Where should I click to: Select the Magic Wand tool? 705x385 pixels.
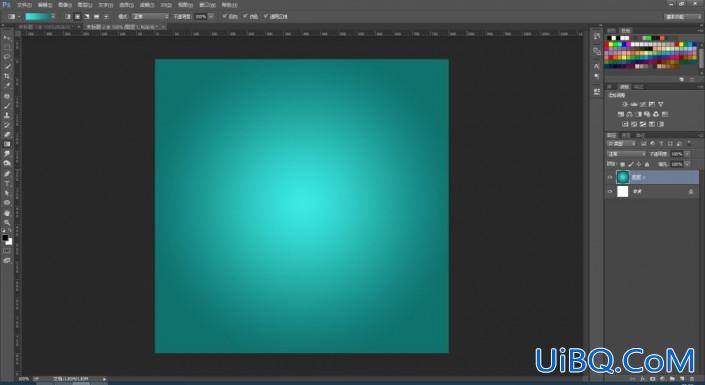click(x=7, y=67)
